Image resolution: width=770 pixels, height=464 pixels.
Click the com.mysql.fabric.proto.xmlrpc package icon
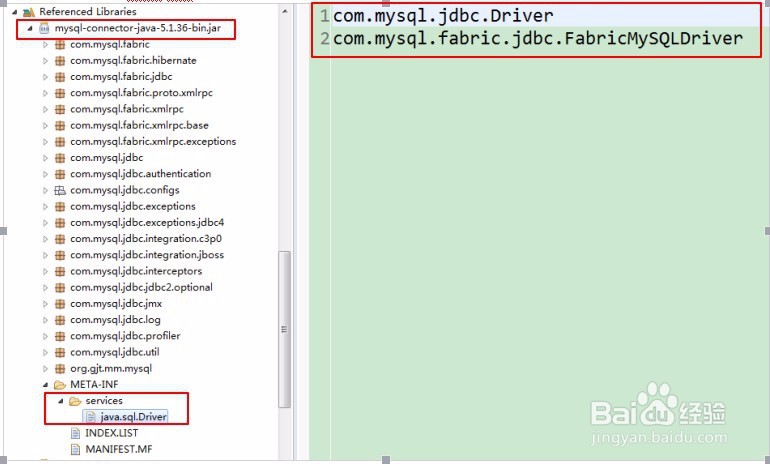60,93
